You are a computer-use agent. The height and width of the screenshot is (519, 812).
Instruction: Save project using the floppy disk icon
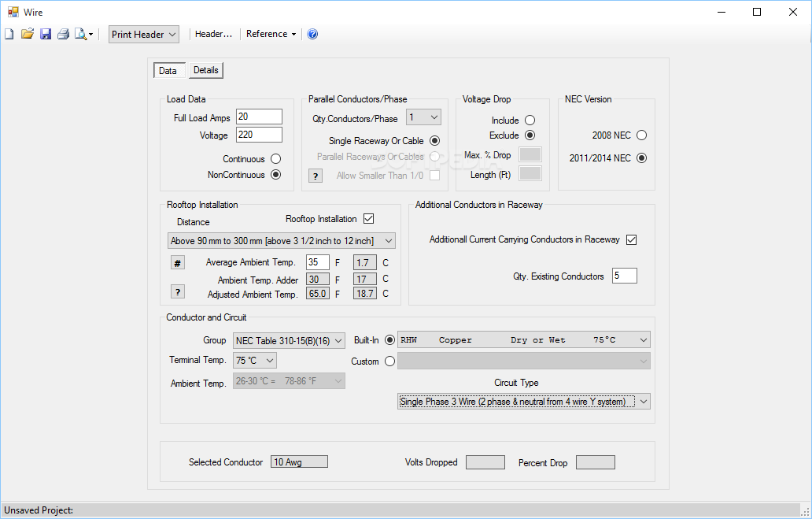[x=46, y=34]
